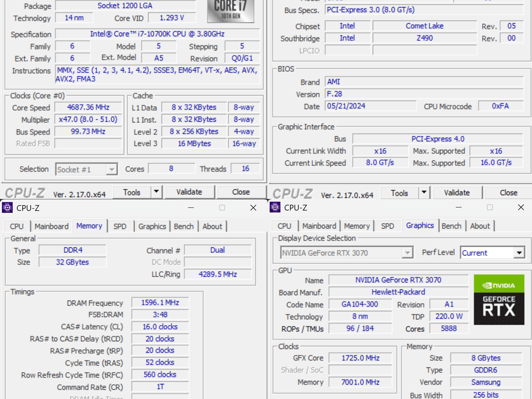
Task: Open the Perf Level Current dropdown
Action: click(x=493, y=253)
